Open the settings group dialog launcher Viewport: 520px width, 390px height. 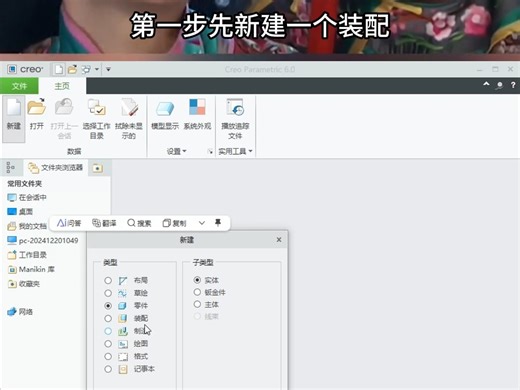coord(210,152)
